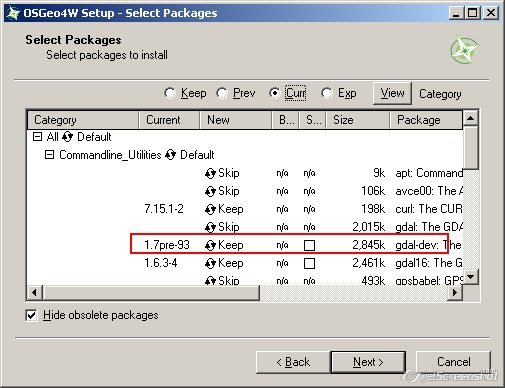Toggle the Skip cycle icon for apt package
The height and width of the screenshot is (388, 505).
point(210,173)
